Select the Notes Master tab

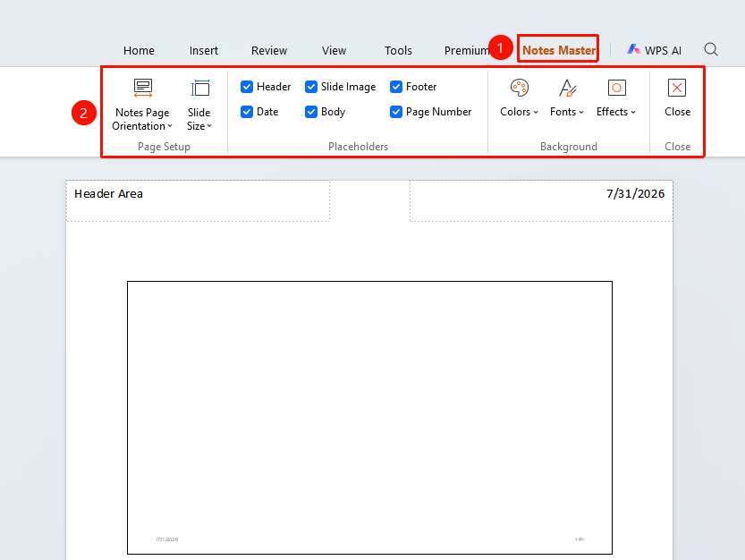pyautogui.click(x=559, y=50)
